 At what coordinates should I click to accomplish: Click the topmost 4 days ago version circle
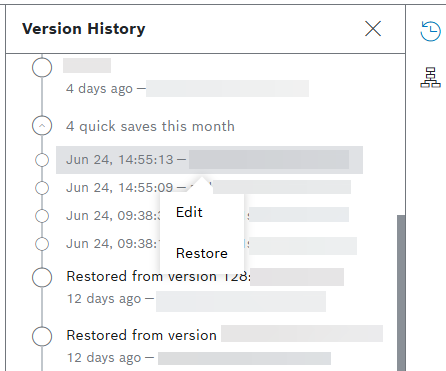[x=42, y=67]
